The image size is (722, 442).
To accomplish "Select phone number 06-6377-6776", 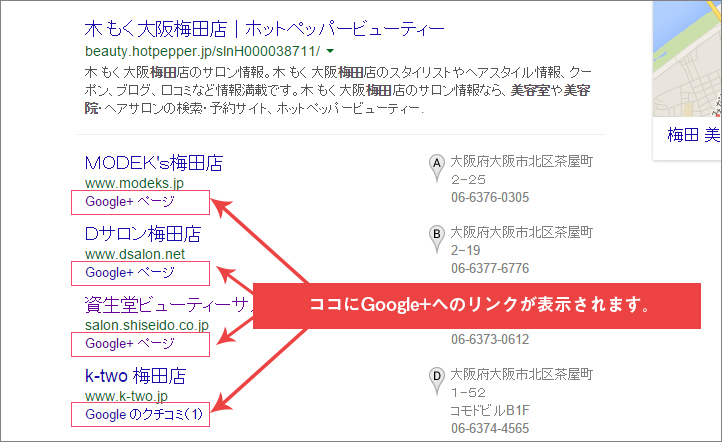I will [490, 268].
